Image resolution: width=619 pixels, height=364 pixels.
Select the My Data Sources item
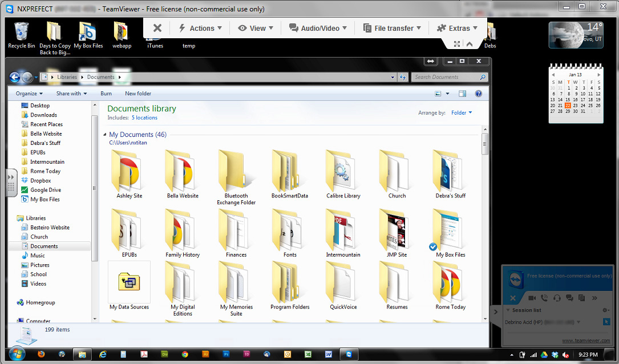129,286
